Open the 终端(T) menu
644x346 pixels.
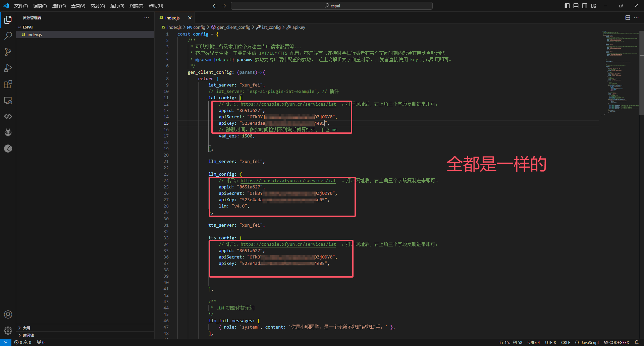click(x=136, y=6)
